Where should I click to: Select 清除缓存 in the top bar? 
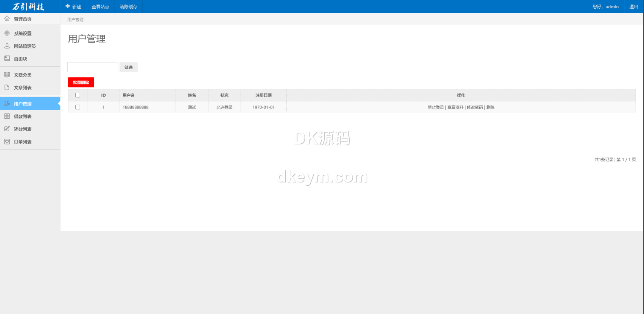click(128, 6)
